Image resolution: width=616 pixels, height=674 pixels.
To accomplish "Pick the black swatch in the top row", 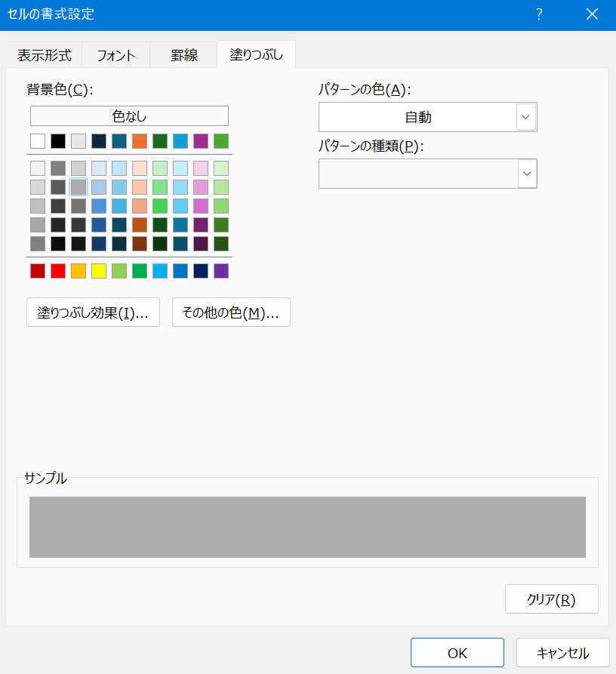I will pyautogui.click(x=58, y=141).
